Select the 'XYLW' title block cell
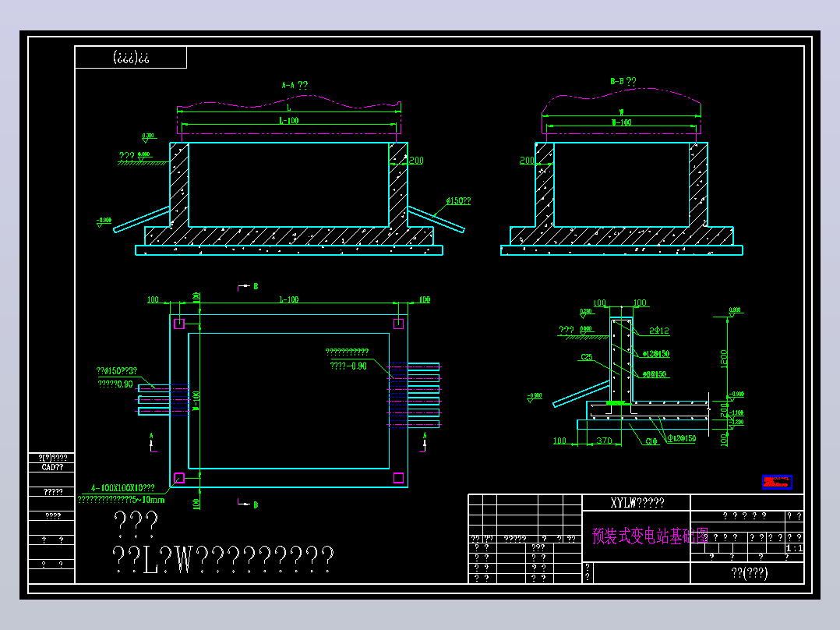 (x=637, y=502)
